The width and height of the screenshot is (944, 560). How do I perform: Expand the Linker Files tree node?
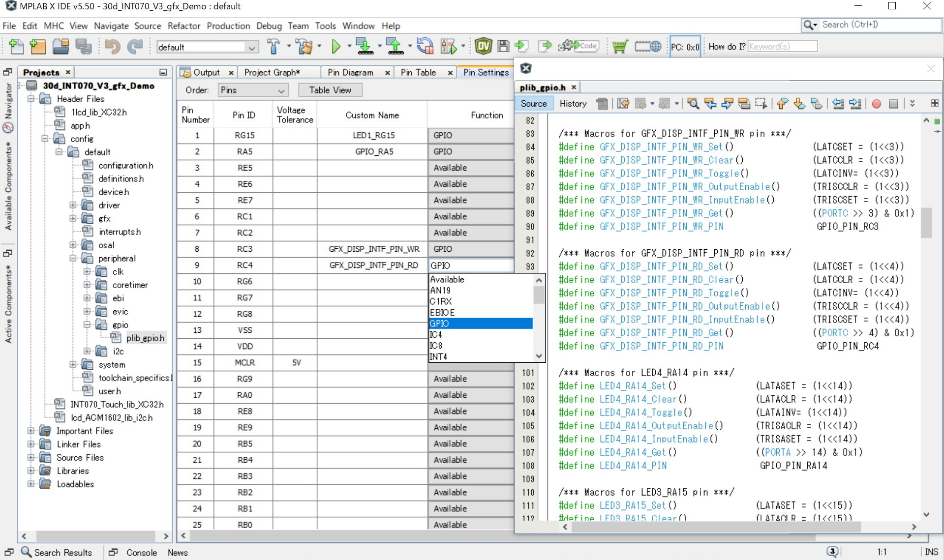[x=31, y=444]
